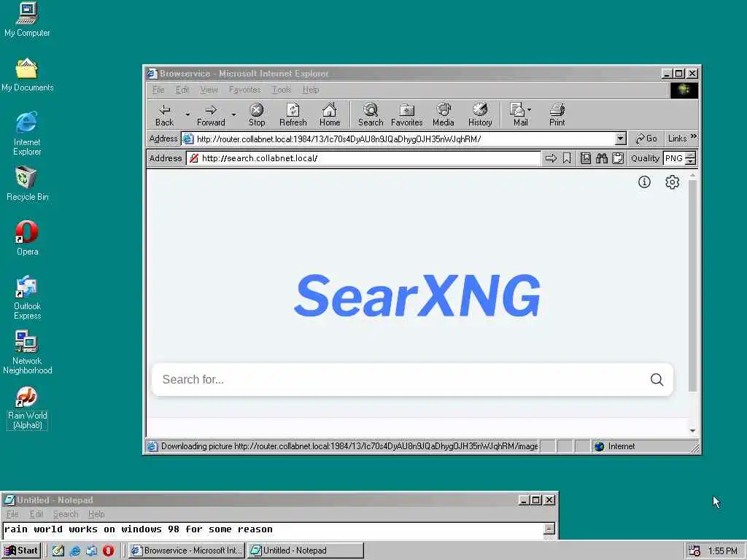This screenshot has width=747, height=560.
Task: Click the Go button beside IE address bar
Action: pos(646,139)
